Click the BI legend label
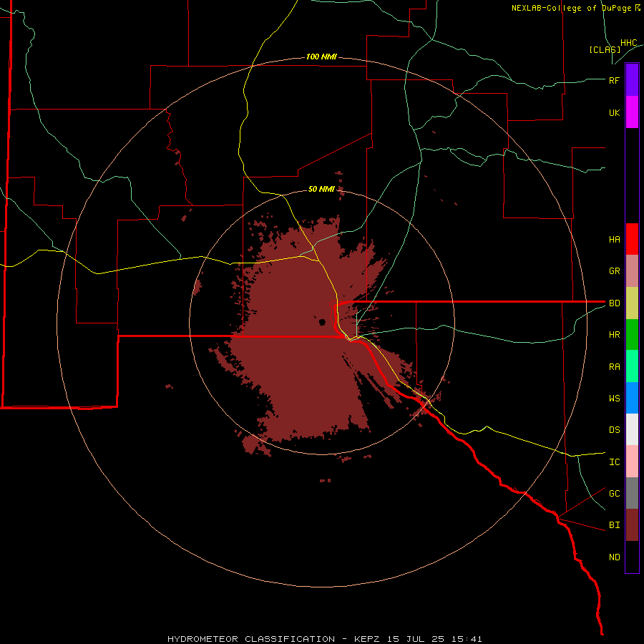 (x=615, y=525)
